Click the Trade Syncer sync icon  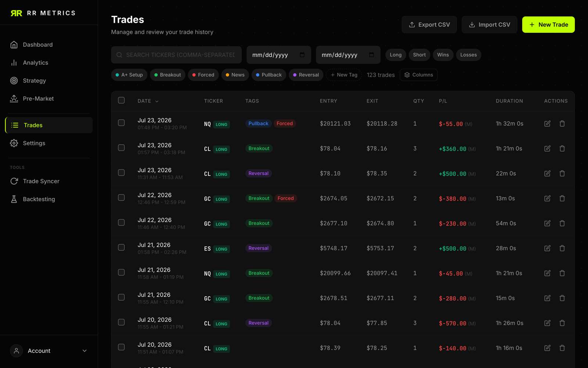click(14, 181)
